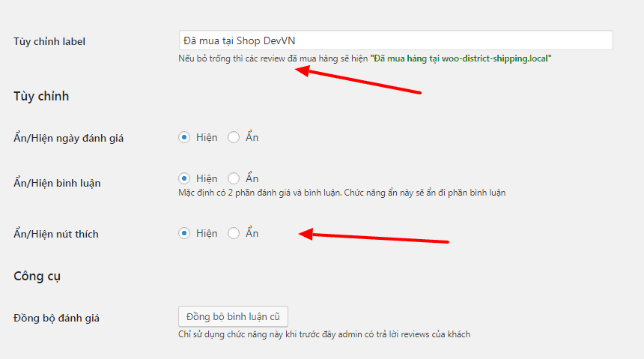
Task: Select 'Hiện' for Ẩn/Hiện ngày đánh giá
Action: pyautogui.click(x=184, y=137)
